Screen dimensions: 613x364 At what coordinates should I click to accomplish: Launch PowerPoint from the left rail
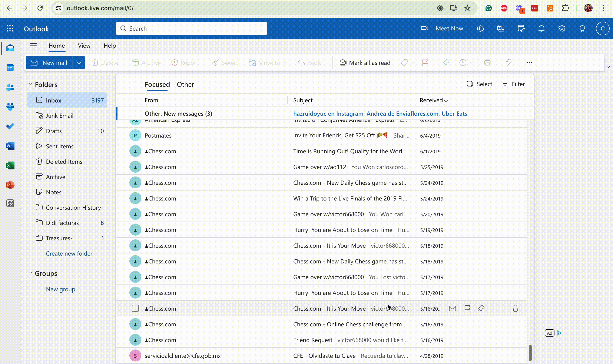pyautogui.click(x=10, y=185)
